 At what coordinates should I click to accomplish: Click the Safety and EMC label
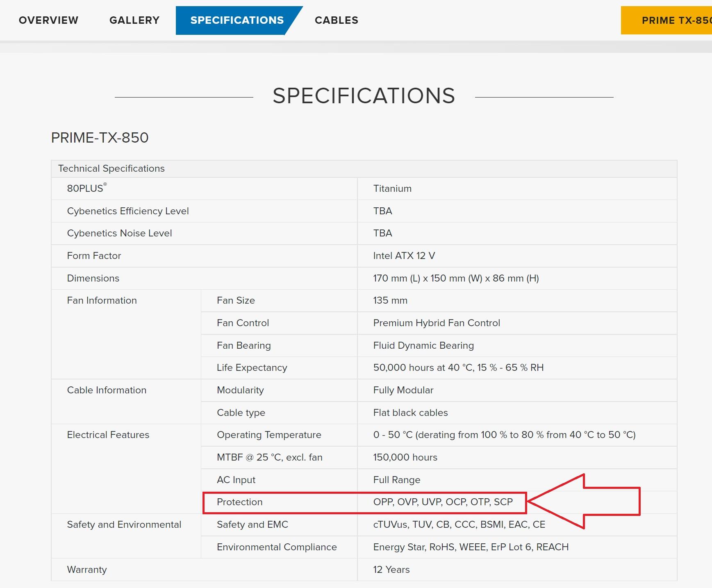click(252, 524)
